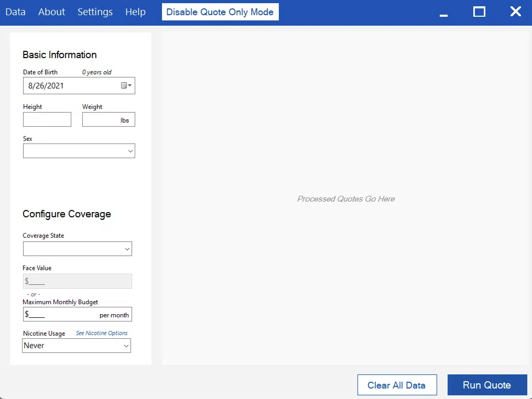532x399 pixels.
Task: Close the application with the X icon
Action: pos(515,12)
